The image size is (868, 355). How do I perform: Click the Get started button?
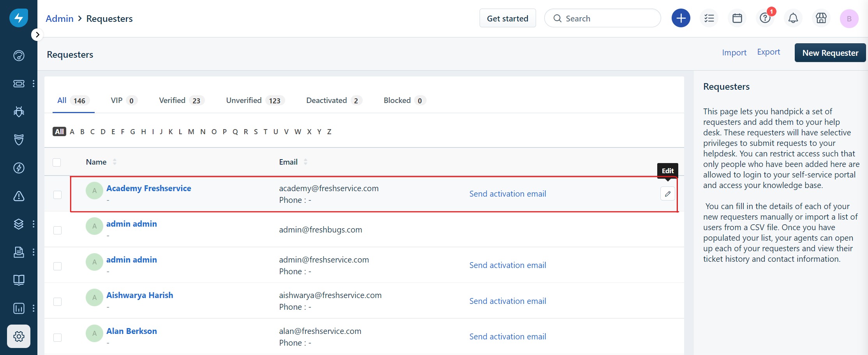click(x=508, y=18)
